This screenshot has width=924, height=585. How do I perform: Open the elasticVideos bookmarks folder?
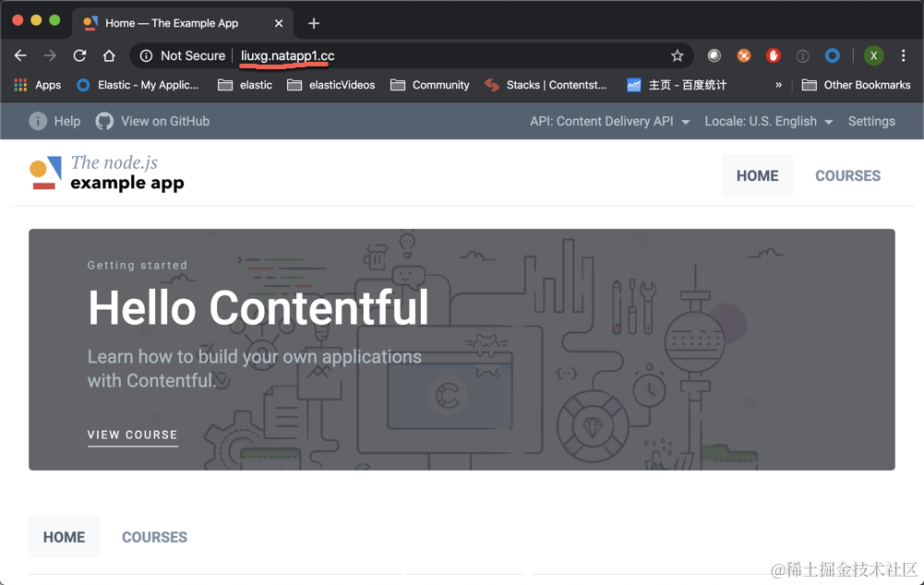pos(331,85)
